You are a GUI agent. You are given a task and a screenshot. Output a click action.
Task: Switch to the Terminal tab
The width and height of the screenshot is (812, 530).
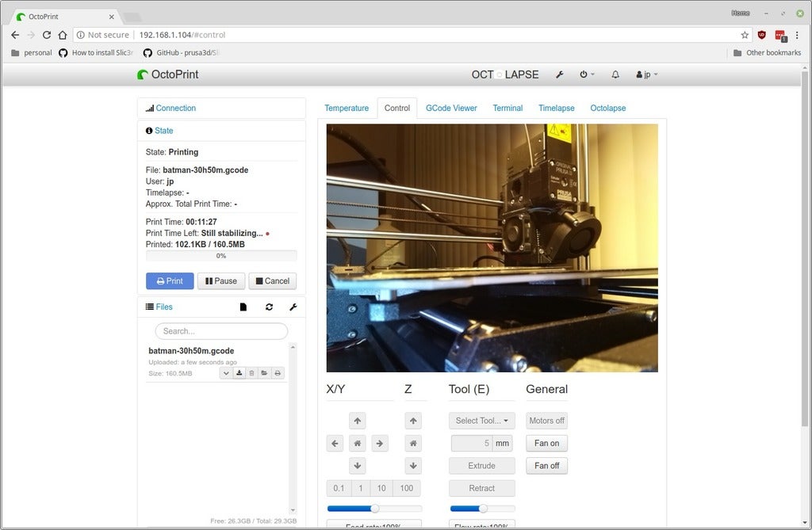[x=507, y=108]
